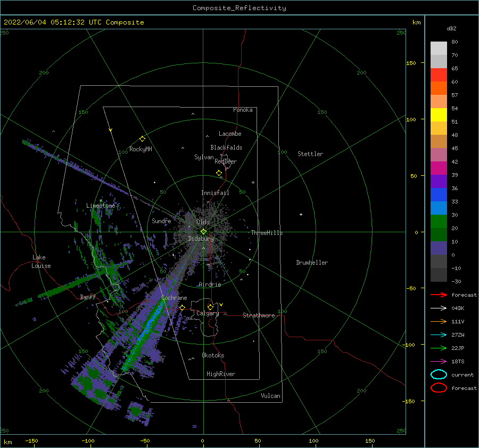
Task: Click the white plus marker west of Drumheller
Action: pos(301,214)
